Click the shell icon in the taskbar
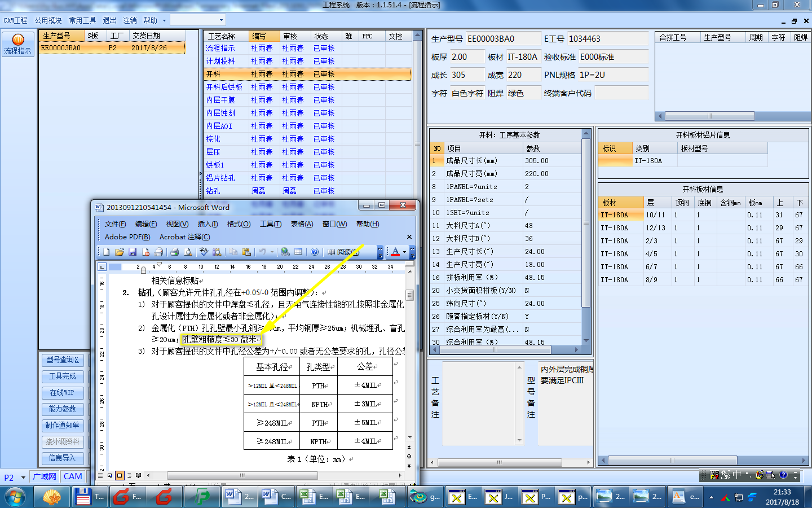 point(52,497)
